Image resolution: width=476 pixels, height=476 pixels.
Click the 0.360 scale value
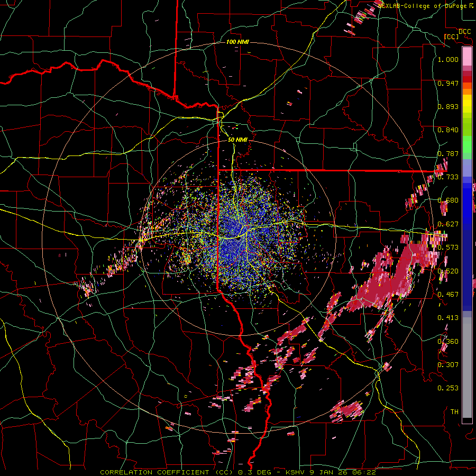click(x=448, y=342)
